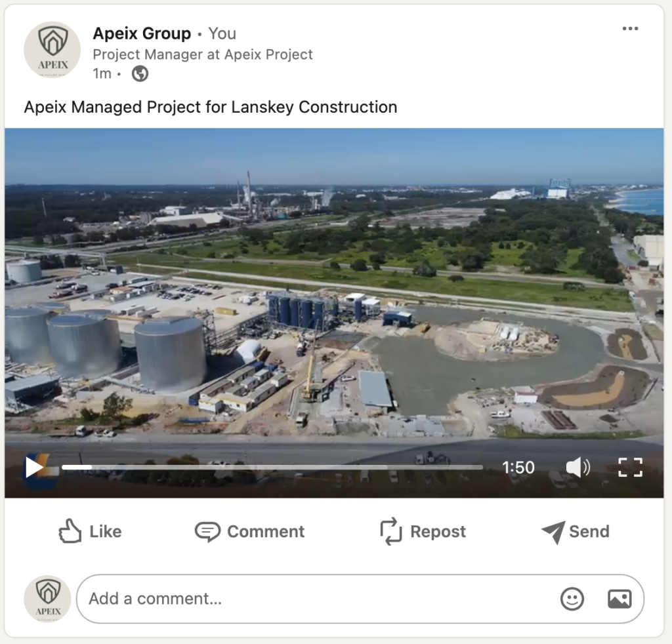The image size is (672, 644).
Task: Click the Add a comment text field
Action: click(x=315, y=599)
